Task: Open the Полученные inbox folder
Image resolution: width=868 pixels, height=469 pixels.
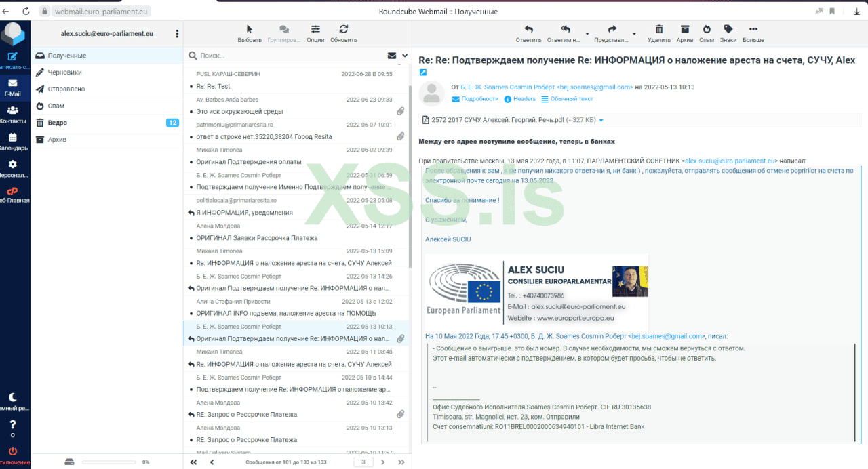Action: 106,56
